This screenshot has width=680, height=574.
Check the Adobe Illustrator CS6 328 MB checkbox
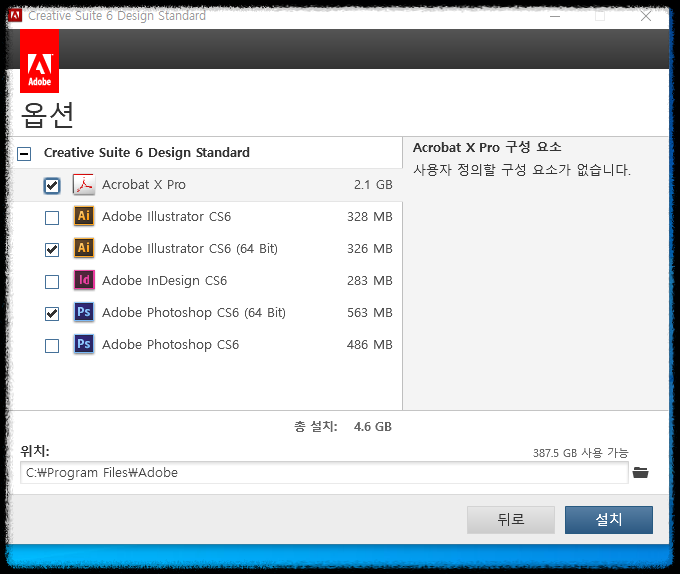click(x=52, y=218)
